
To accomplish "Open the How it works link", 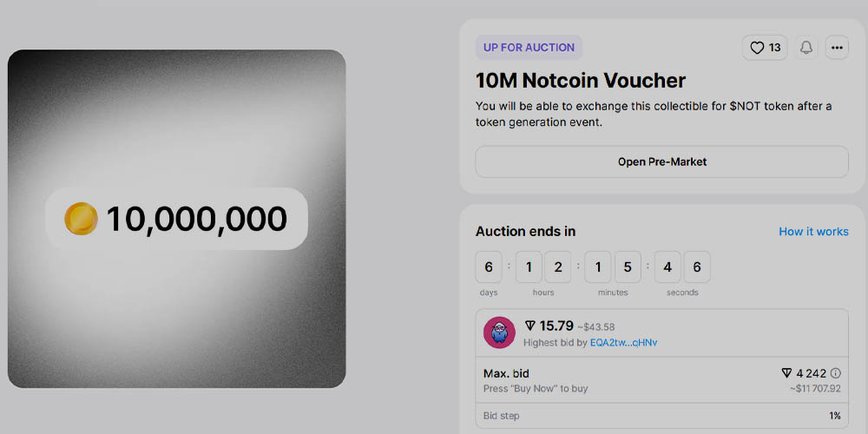I will click(x=813, y=232).
